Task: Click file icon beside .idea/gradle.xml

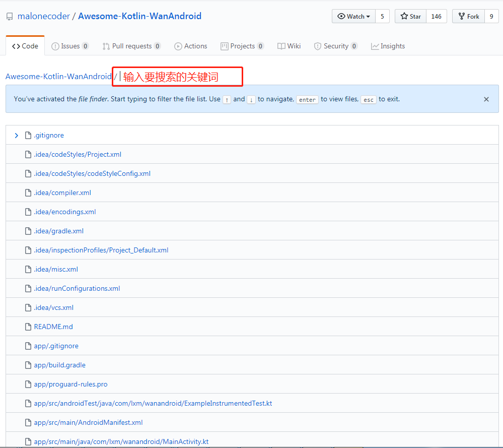Action: [x=28, y=231]
